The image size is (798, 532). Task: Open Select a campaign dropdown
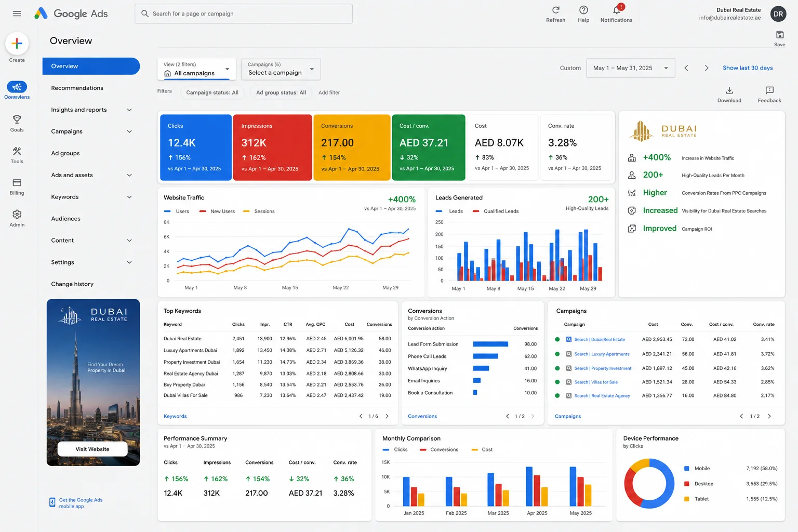click(x=281, y=69)
